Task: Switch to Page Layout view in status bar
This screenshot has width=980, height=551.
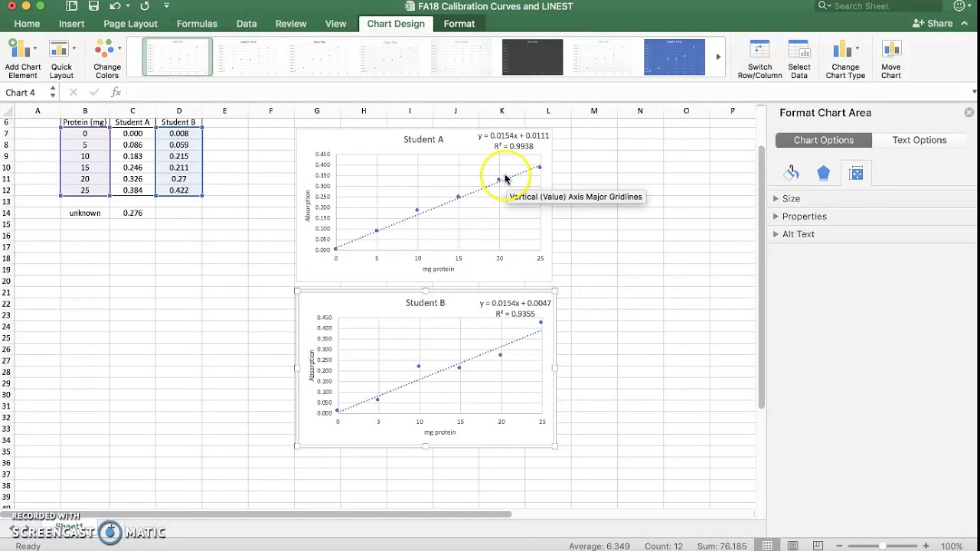Action: coord(791,546)
